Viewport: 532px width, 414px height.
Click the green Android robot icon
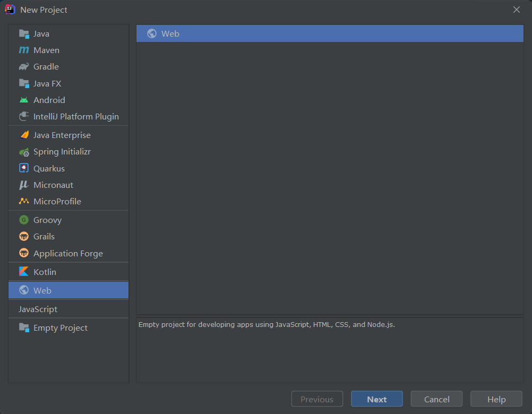[24, 100]
